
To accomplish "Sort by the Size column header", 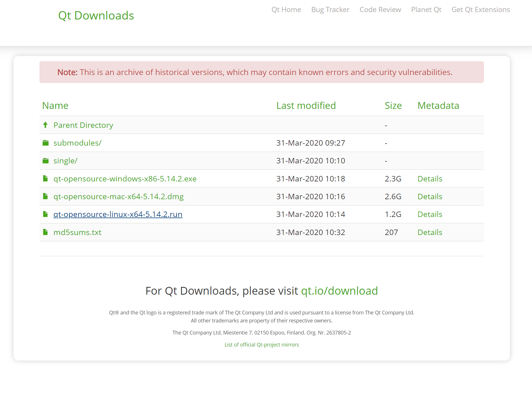I will [x=393, y=105].
